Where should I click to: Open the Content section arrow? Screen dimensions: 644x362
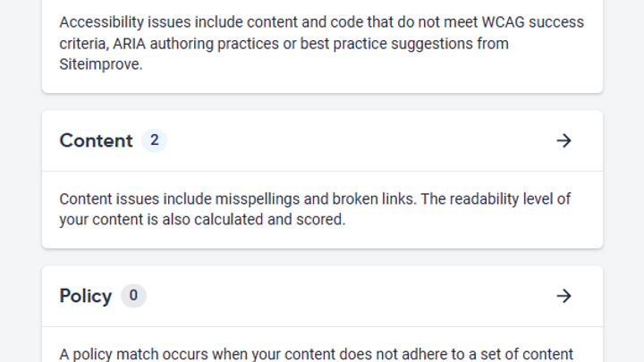tap(563, 140)
